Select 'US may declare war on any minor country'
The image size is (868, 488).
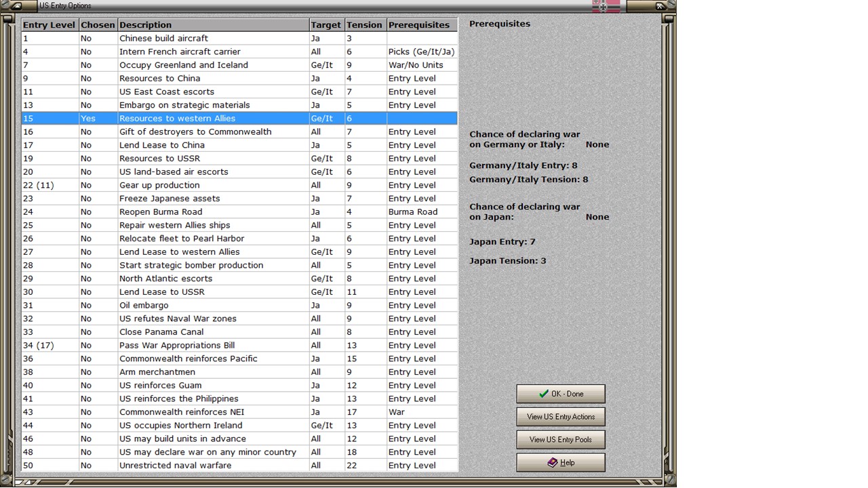239,452
